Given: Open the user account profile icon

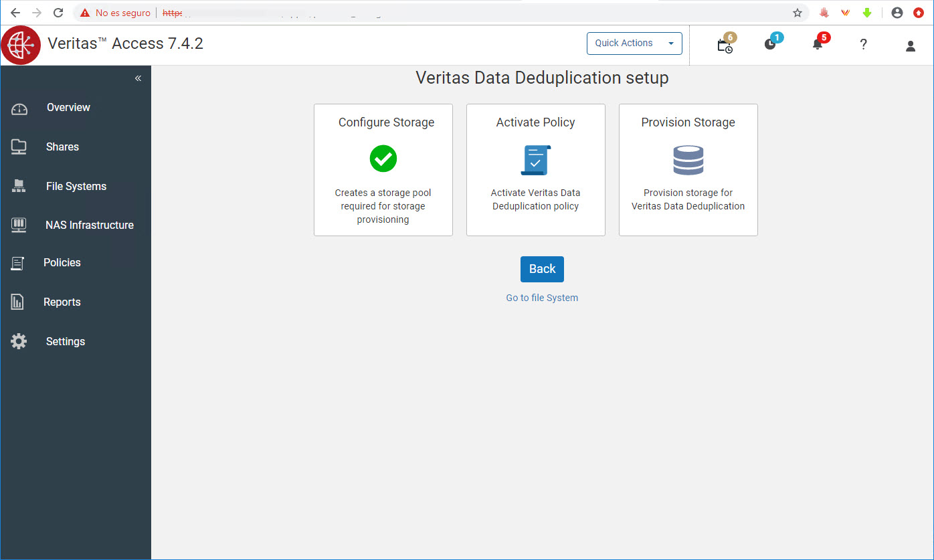Looking at the screenshot, I should (x=911, y=45).
